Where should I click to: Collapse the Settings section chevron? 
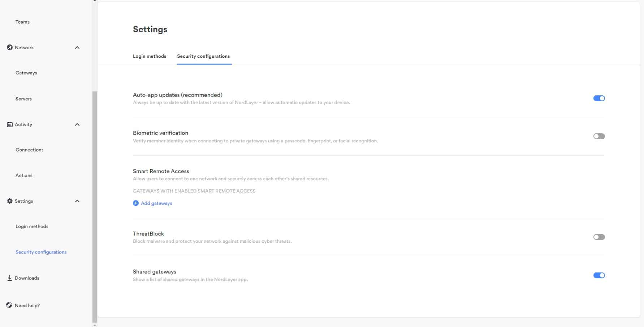[x=77, y=201]
